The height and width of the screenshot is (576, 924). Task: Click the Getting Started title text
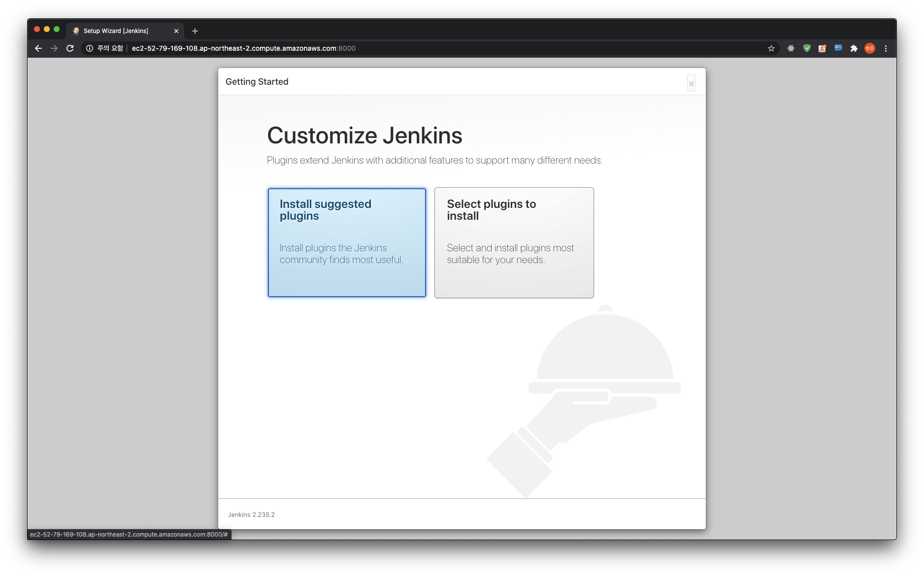pos(257,82)
